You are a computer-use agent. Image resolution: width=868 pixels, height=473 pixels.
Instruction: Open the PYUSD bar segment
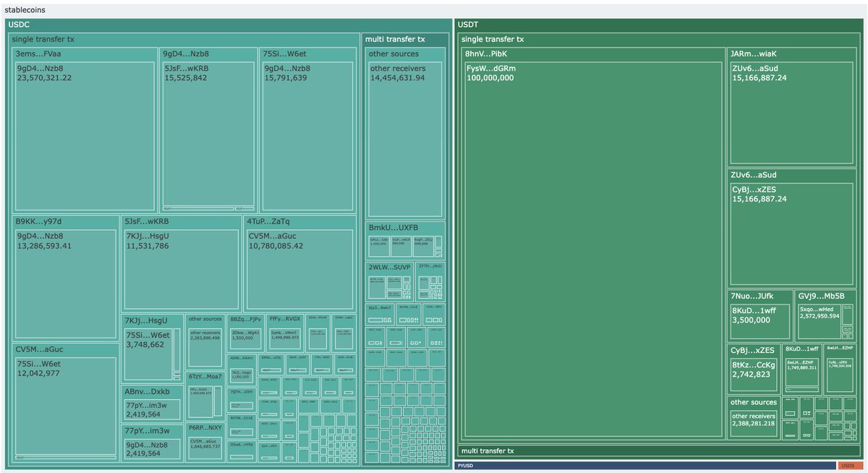pyautogui.click(x=645, y=466)
